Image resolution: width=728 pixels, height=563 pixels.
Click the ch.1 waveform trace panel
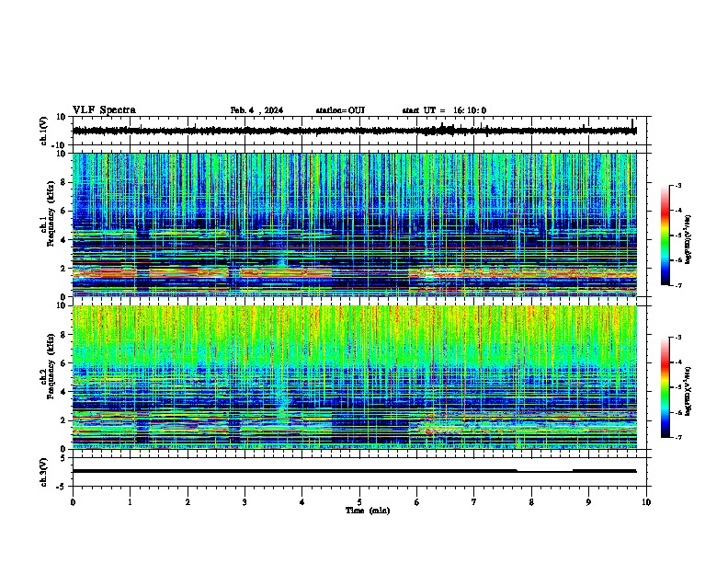359,131
